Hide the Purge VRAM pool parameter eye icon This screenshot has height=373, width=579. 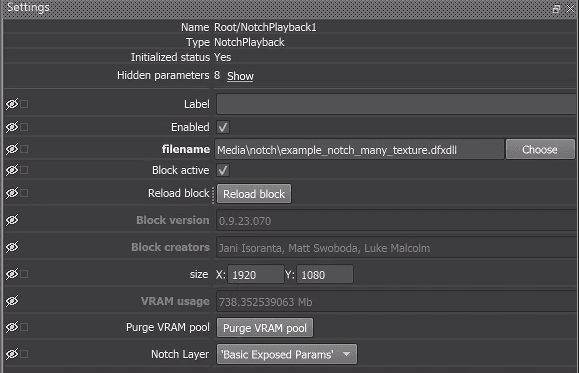coord(12,327)
